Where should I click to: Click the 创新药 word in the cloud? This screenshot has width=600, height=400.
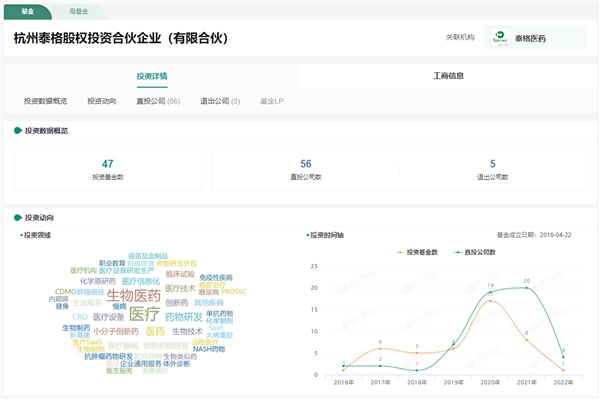pos(176,303)
